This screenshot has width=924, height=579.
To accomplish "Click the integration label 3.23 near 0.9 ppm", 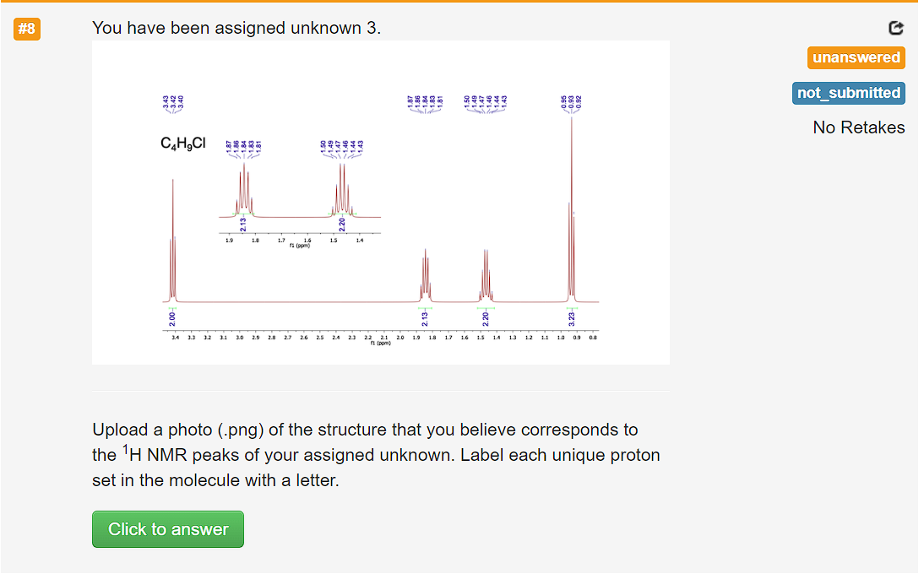I will tap(571, 317).
